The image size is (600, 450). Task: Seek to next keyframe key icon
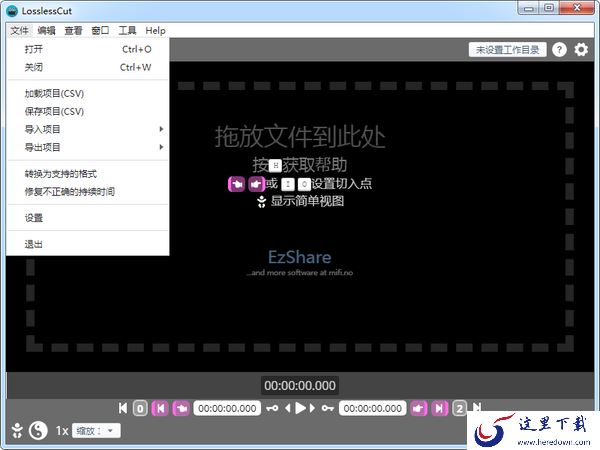[328, 408]
